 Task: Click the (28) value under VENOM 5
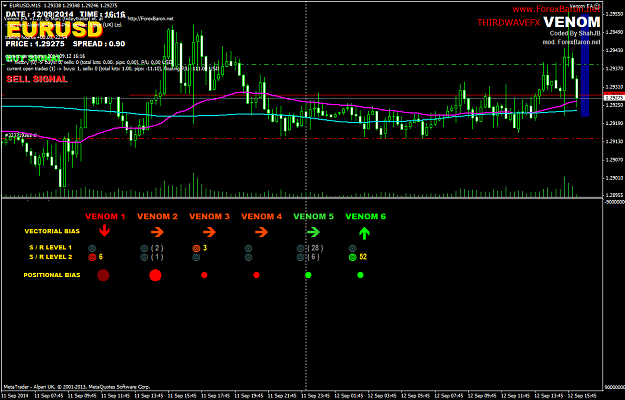pyautogui.click(x=315, y=248)
